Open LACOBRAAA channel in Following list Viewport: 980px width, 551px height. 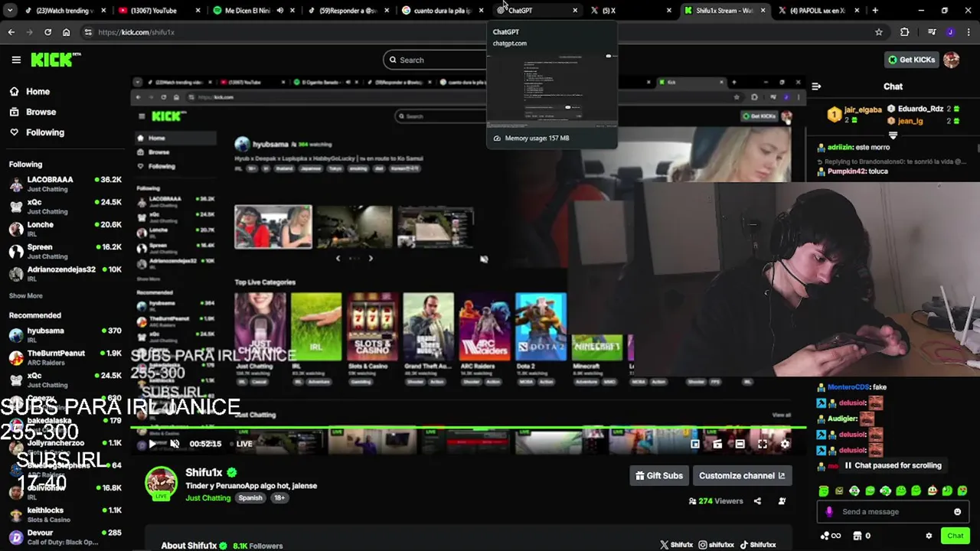tap(65, 184)
